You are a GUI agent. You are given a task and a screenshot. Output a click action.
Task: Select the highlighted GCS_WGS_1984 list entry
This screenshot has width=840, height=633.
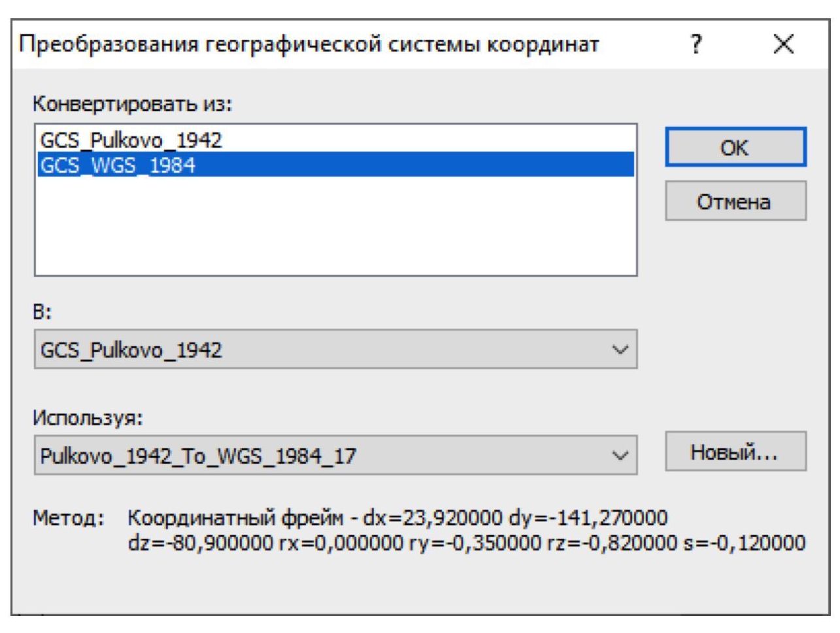[118, 165]
